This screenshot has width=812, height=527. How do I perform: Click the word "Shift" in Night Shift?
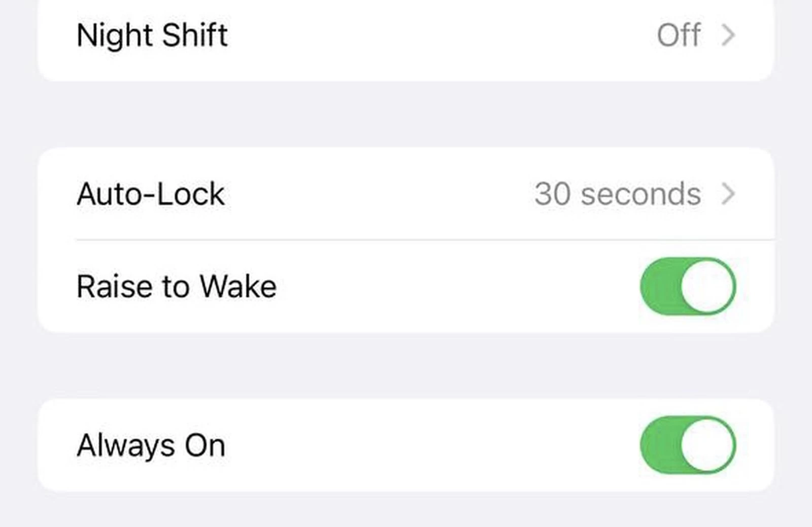click(x=195, y=35)
